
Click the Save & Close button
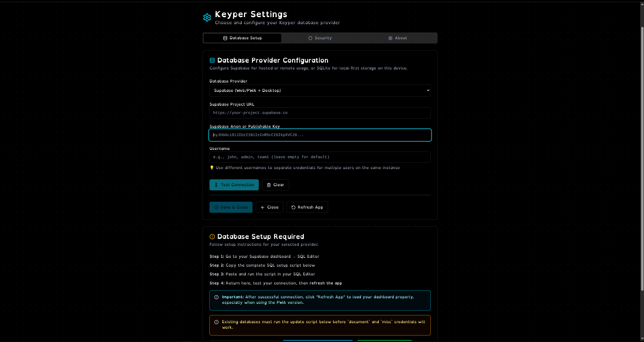tap(231, 207)
